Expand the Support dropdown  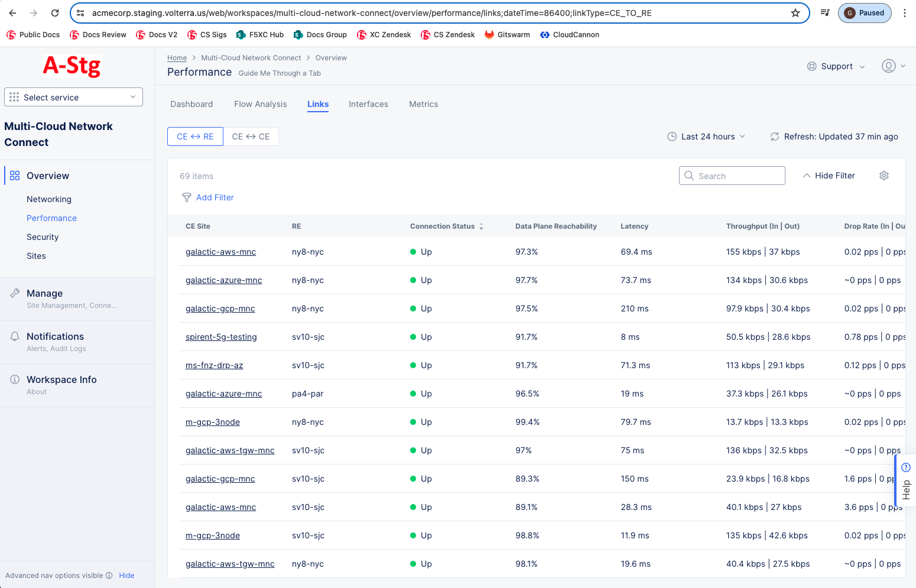coord(836,66)
